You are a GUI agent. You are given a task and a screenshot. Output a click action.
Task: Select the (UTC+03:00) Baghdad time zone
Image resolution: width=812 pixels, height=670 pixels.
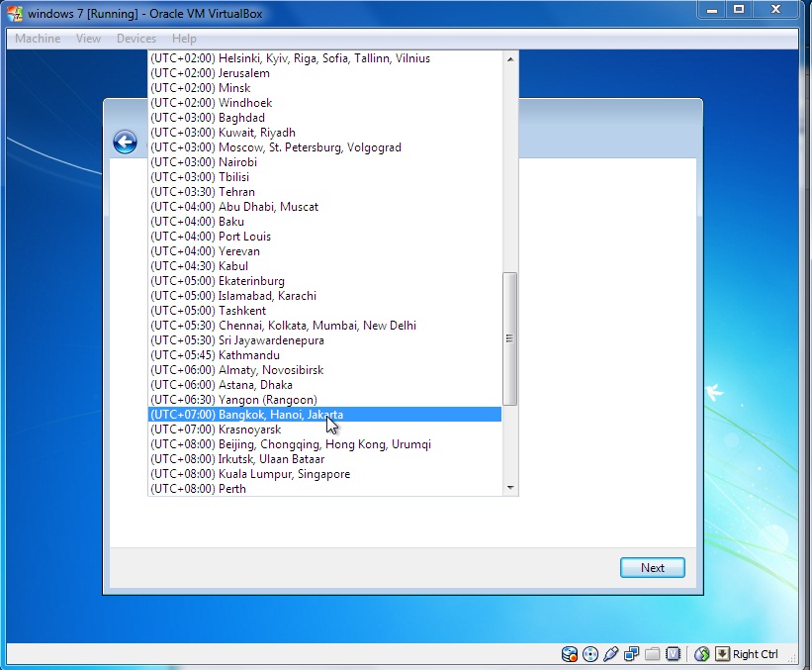pos(324,118)
